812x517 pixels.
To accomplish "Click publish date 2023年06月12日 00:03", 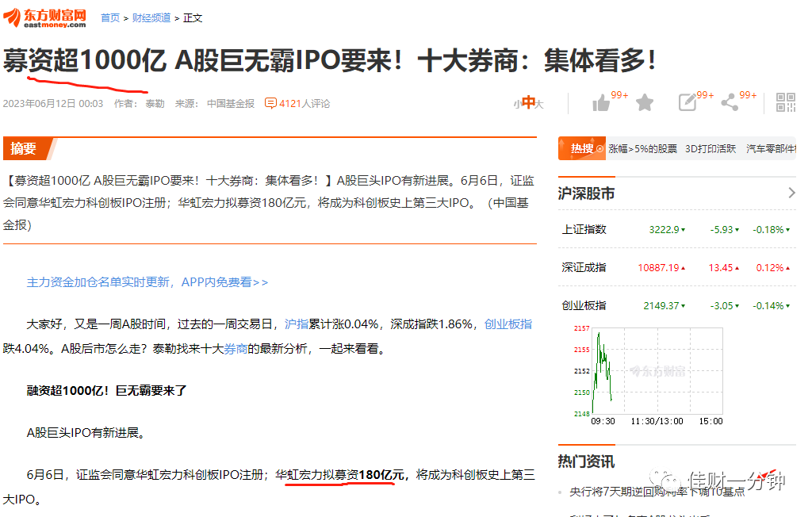I will pos(53,104).
